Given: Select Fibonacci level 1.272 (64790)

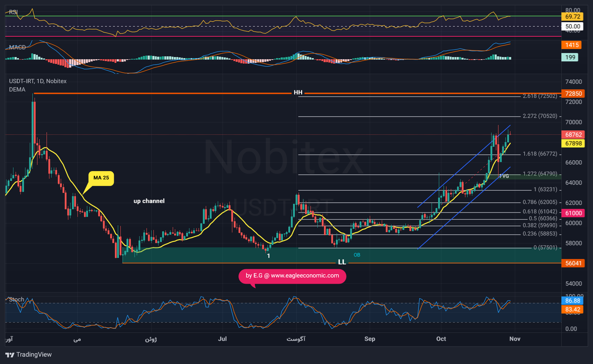Looking at the screenshot, I should 540,174.
